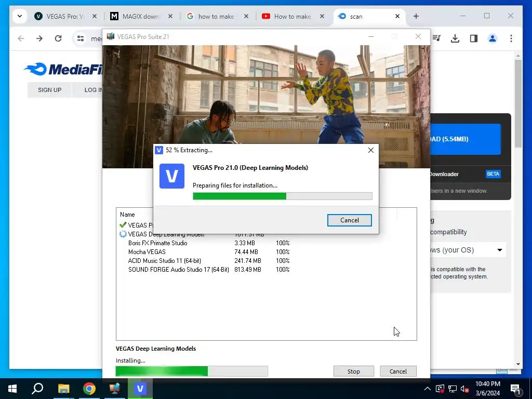Click the 241.74 MB size value
532x399 pixels.
[x=248, y=261]
